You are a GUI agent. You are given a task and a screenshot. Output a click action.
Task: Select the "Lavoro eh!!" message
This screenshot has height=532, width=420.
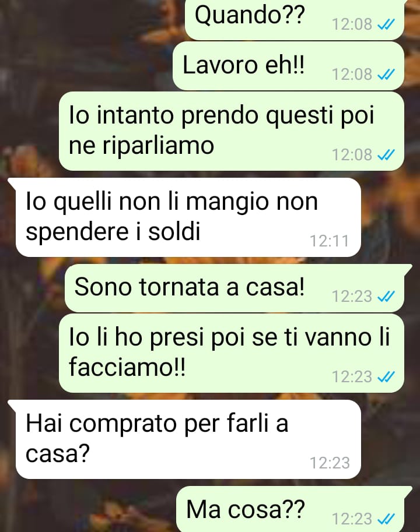[288, 66]
